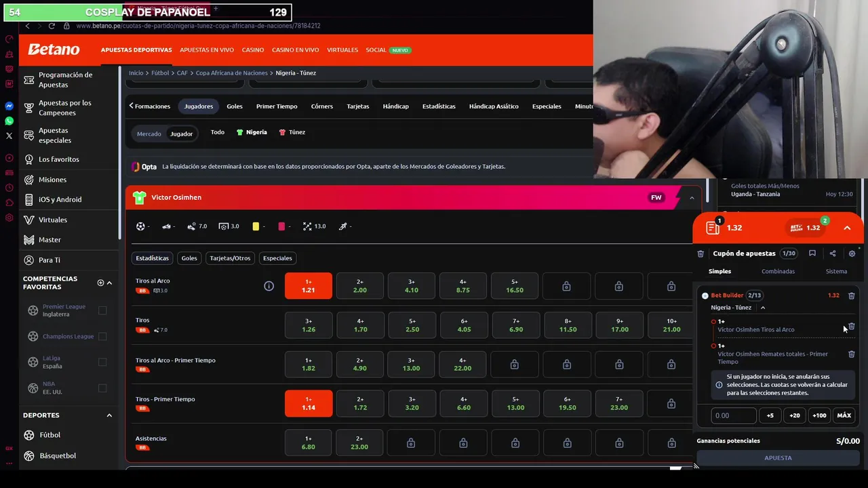Click the WhatsApp icon in browser sidebar

9,121
